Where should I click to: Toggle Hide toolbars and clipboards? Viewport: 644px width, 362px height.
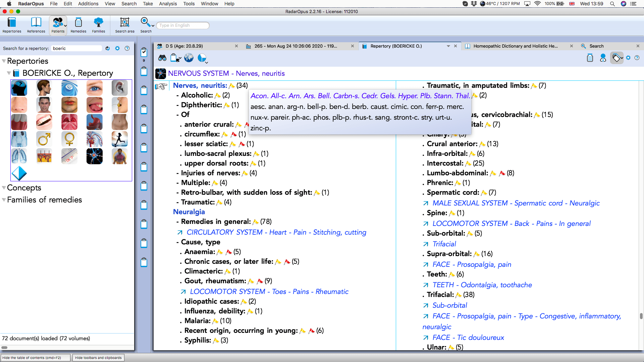[98, 358]
